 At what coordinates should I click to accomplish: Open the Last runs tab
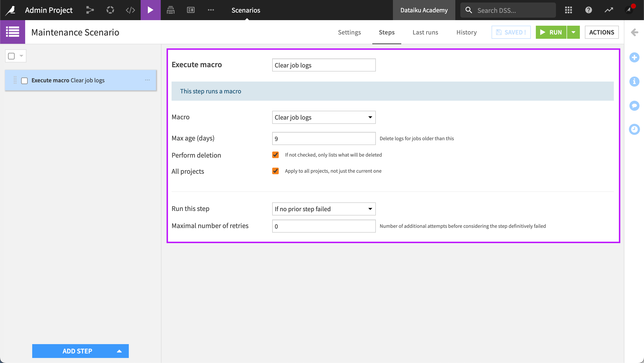pyautogui.click(x=425, y=32)
